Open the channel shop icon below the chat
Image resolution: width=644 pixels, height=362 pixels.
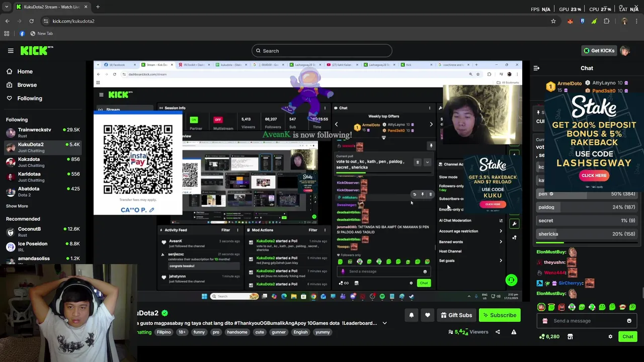(x=570, y=336)
